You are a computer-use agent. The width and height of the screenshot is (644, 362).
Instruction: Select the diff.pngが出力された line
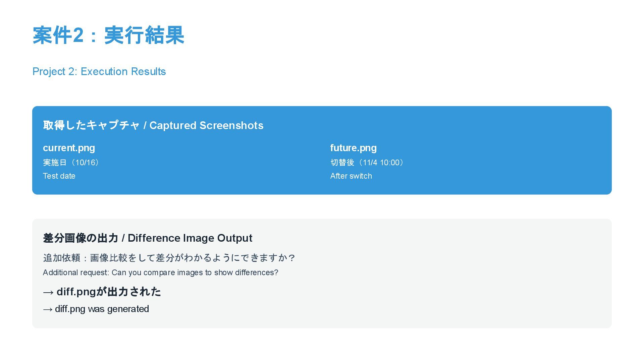pyautogui.click(x=102, y=292)
